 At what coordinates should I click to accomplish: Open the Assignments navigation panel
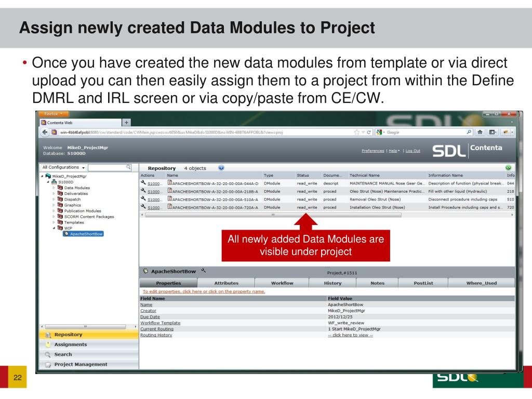(89, 344)
